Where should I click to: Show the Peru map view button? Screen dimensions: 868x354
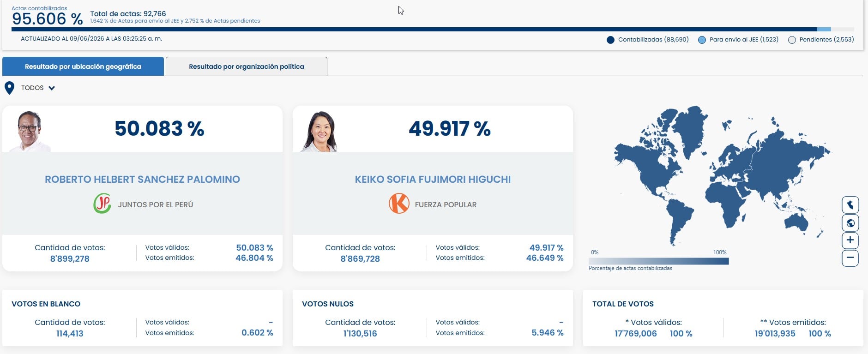point(850,205)
